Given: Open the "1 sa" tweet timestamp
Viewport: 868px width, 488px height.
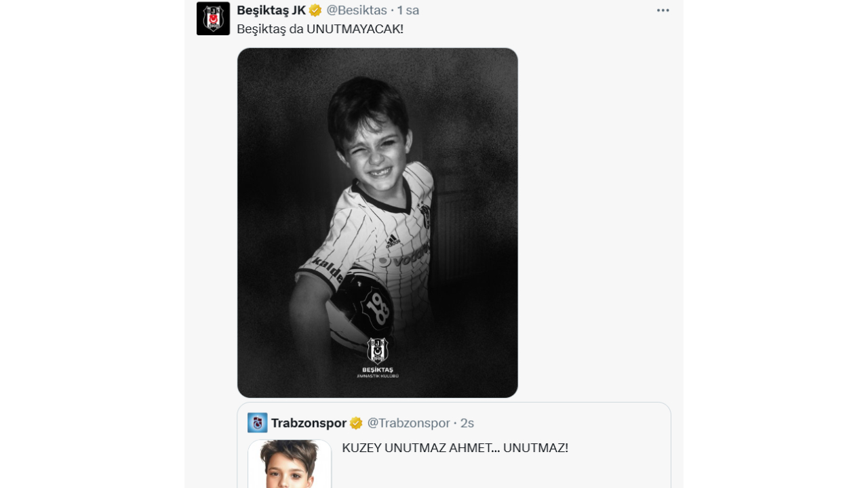Looking at the screenshot, I should (x=408, y=10).
